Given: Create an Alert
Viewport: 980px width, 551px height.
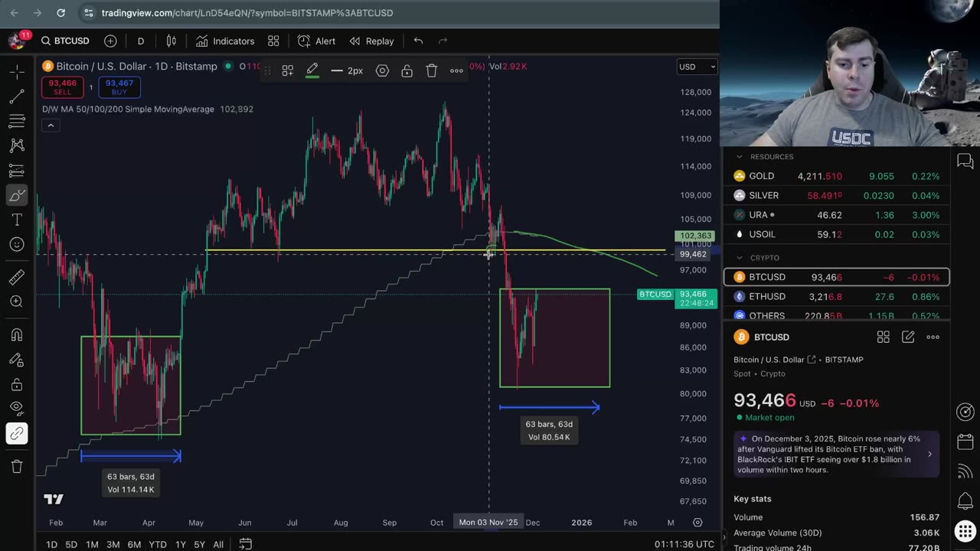Looking at the screenshot, I should pyautogui.click(x=316, y=41).
